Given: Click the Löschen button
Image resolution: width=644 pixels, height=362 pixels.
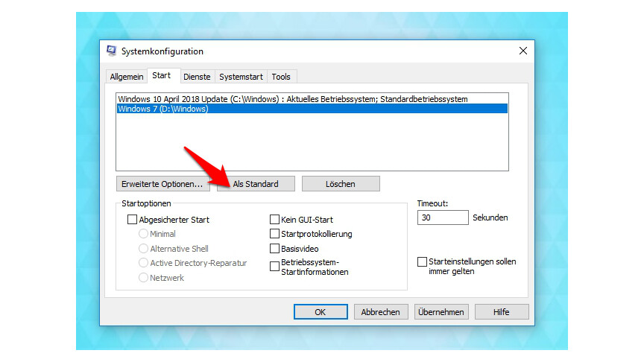Looking at the screenshot, I should 341,184.
